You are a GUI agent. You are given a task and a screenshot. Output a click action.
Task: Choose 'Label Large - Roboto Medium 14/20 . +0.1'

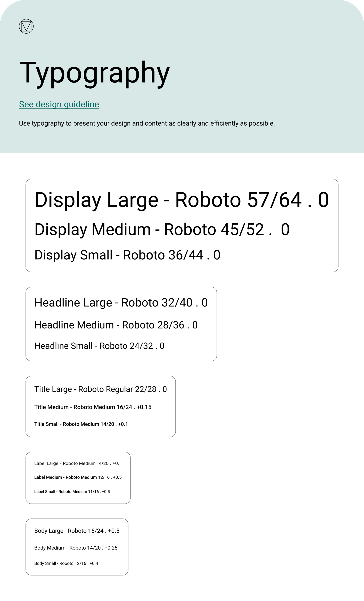(78, 464)
